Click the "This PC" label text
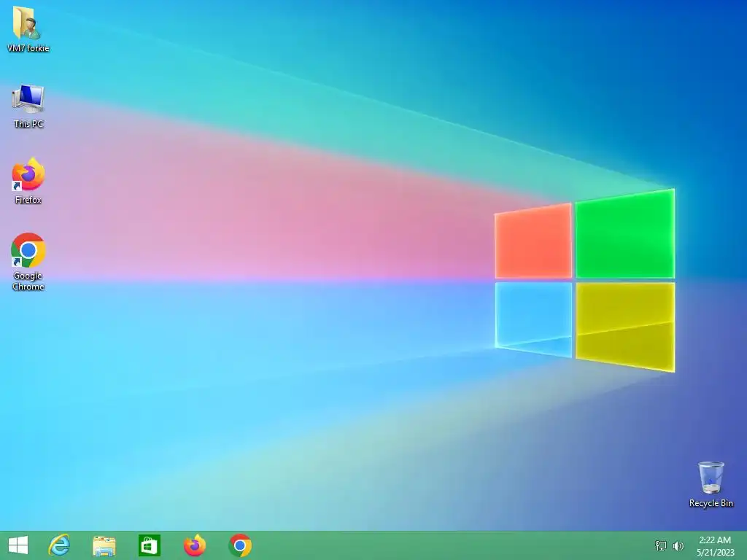 pos(28,124)
